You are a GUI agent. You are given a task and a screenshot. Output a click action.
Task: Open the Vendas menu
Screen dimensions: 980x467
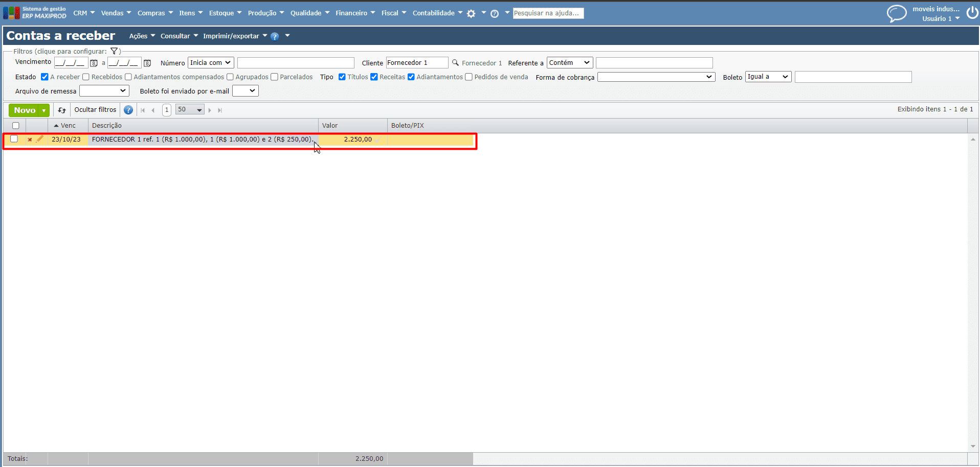[x=116, y=13]
